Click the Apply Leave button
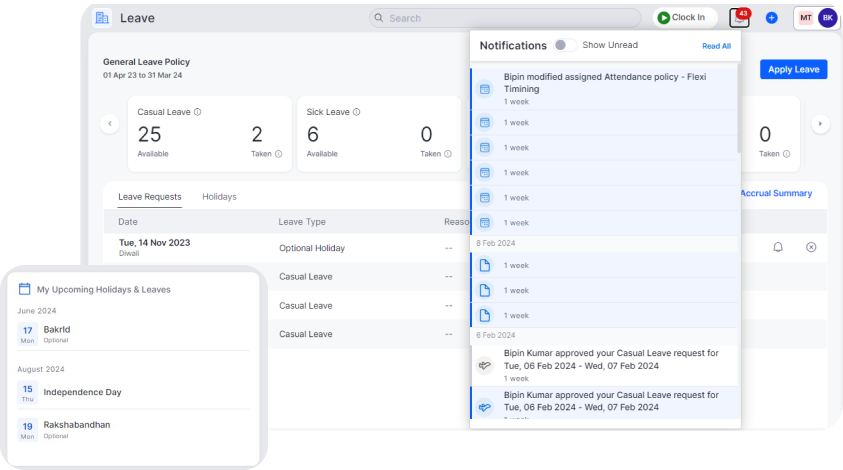 click(794, 69)
